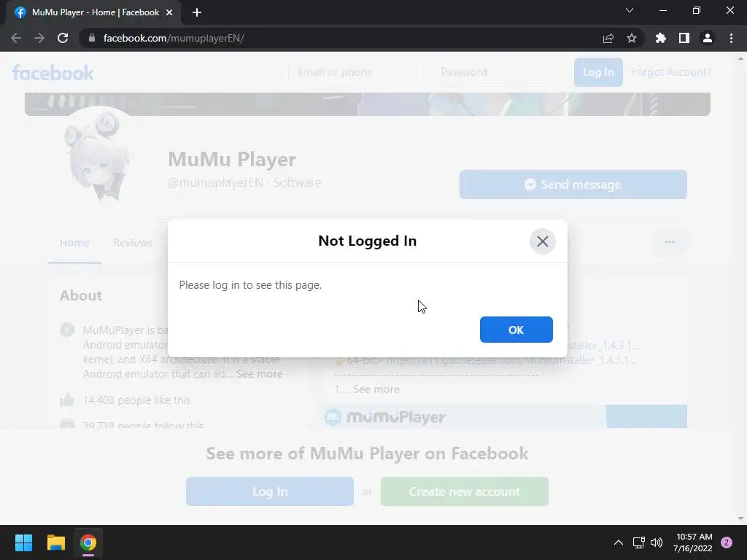Viewport: 747px width, 560px height.
Task: Open notifications badge showing 2
Action: [727, 542]
